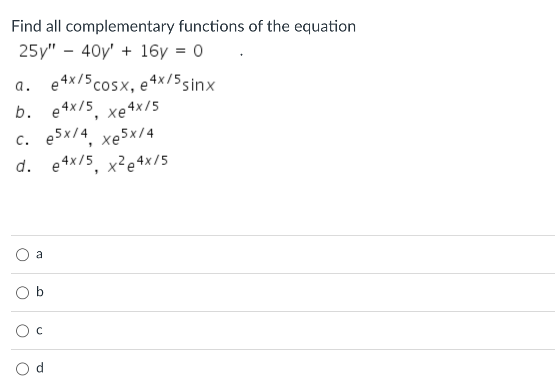
Task: Click the label next to radio option d
Action: click(39, 368)
